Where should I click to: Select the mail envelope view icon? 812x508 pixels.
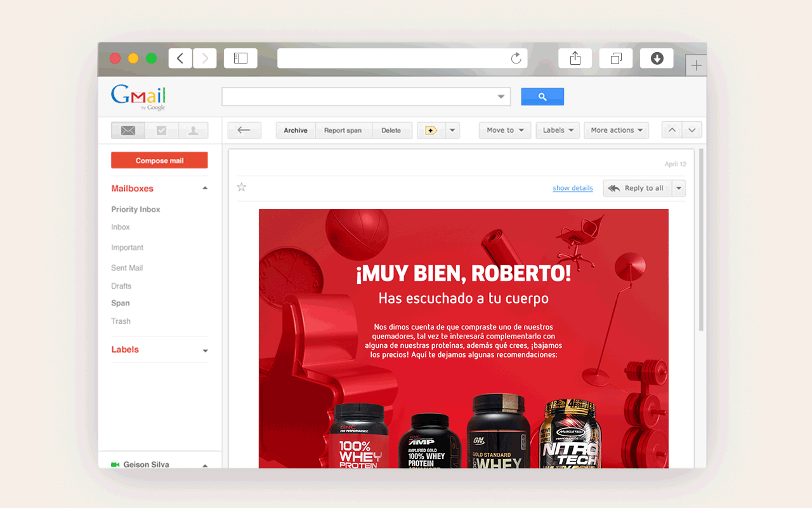(x=128, y=130)
